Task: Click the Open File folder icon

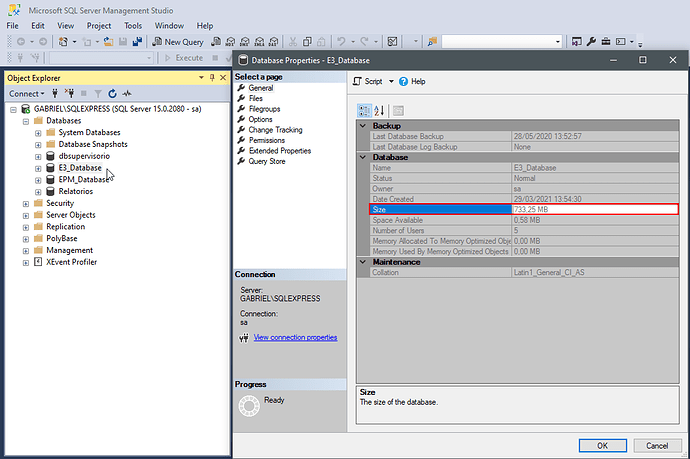Action: coord(108,42)
